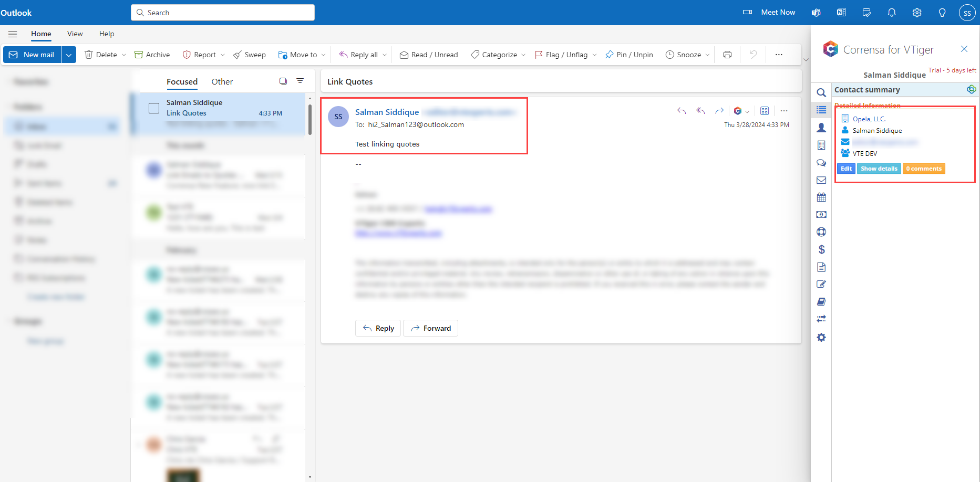Screen dimensions: 980x482
Task: Select the list summary icon in Corrensa sidebar
Action: click(821, 110)
